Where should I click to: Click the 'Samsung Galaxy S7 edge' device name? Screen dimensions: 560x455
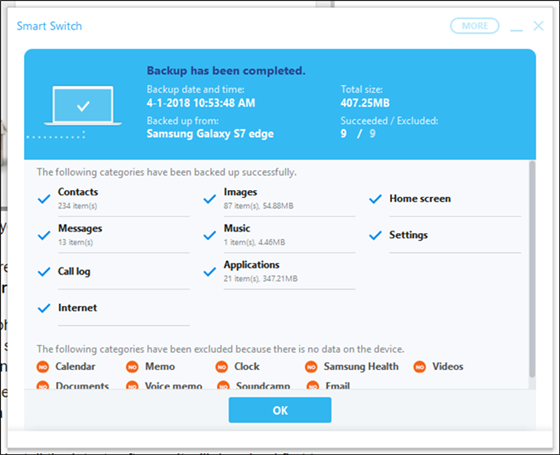pos(210,134)
